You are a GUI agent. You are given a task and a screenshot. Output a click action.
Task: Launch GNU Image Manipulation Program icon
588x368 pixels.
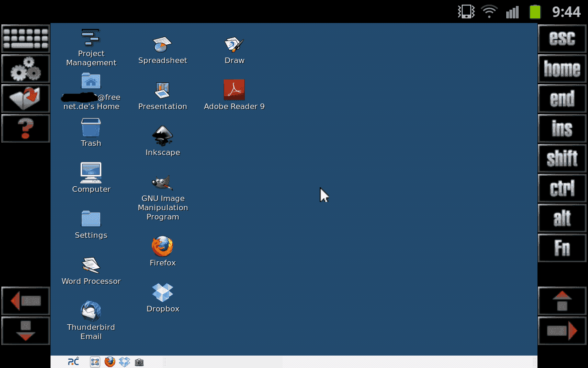coord(162,182)
